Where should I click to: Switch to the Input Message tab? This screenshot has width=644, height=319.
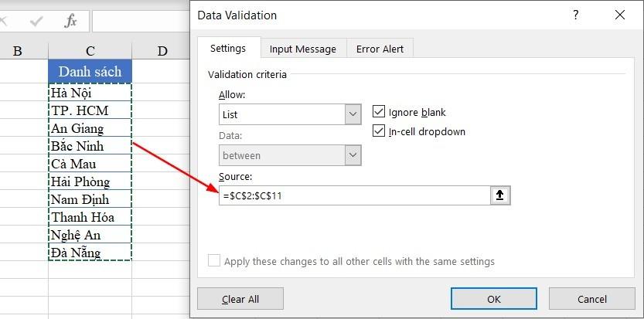[x=303, y=49]
